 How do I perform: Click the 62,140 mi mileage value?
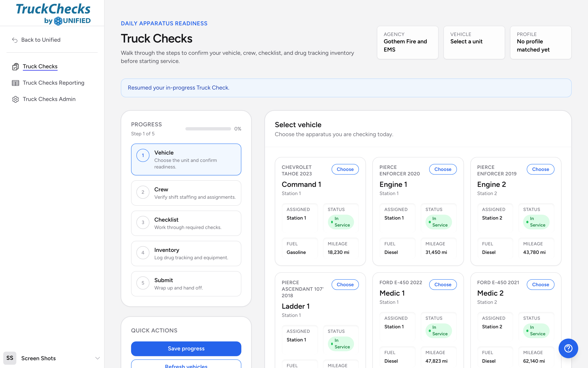534,361
